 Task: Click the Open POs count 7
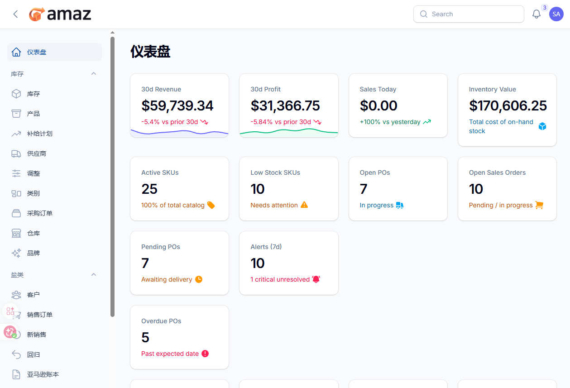pyautogui.click(x=363, y=189)
